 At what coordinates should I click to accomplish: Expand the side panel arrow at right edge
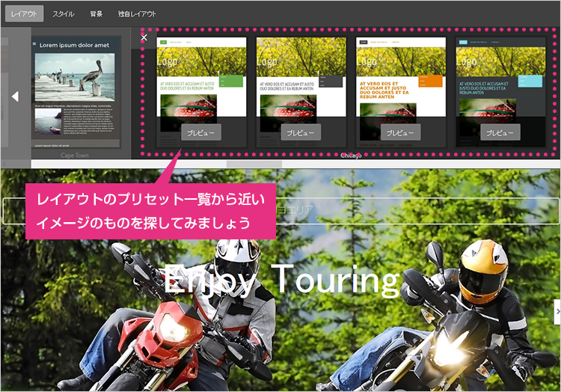(557, 312)
